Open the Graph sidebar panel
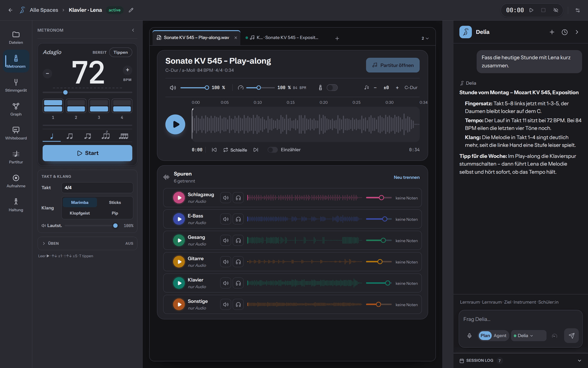 click(x=16, y=109)
